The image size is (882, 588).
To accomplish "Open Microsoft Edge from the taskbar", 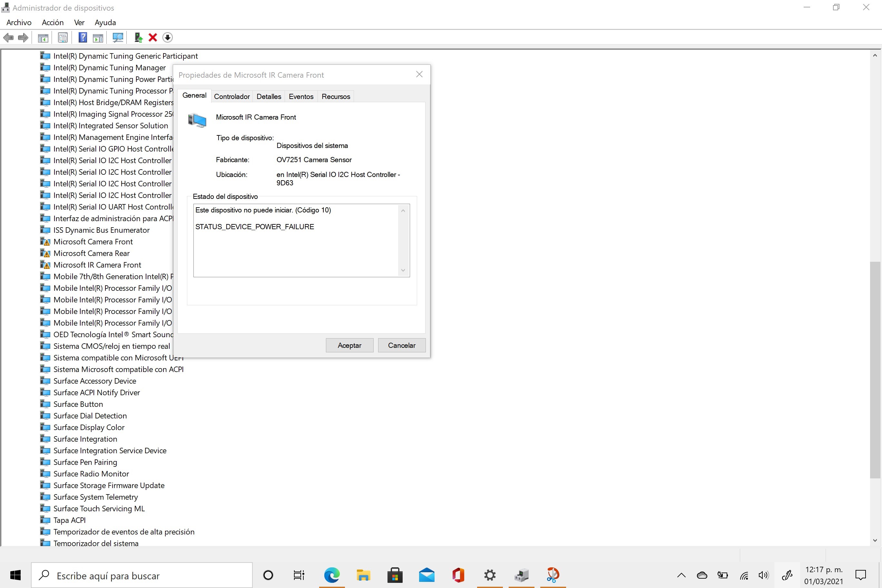I will (331, 575).
